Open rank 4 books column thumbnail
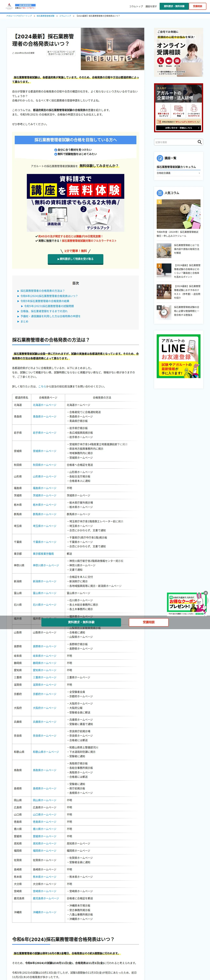Viewport: 210px width, 980px height. (x=164, y=292)
